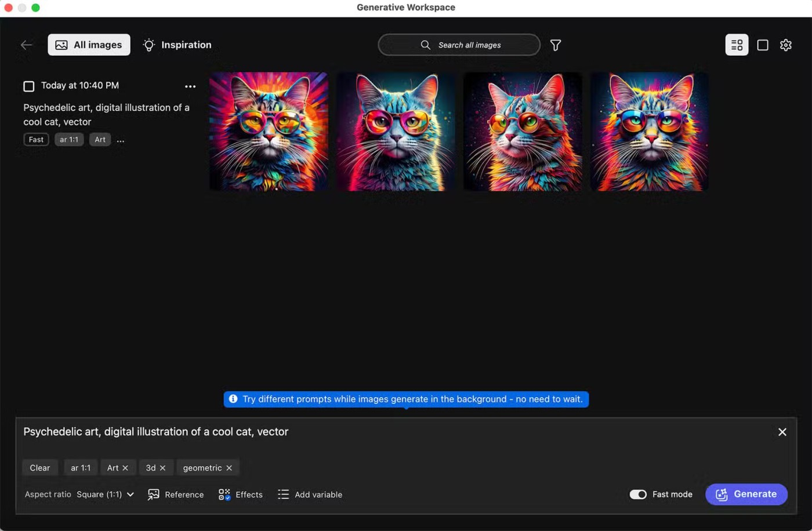Viewport: 812px width, 531px height.
Task: Open the Effects panel
Action: pyautogui.click(x=241, y=494)
